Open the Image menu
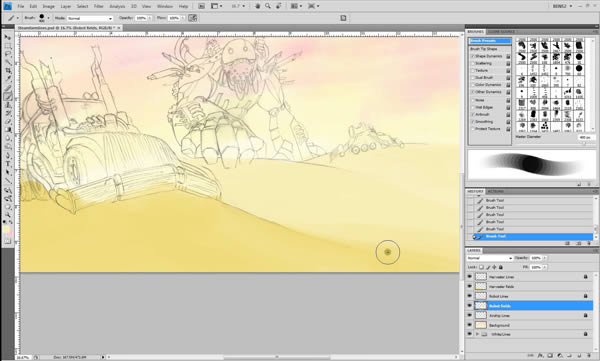Image resolution: width=600 pixels, height=361 pixels. click(48, 7)
